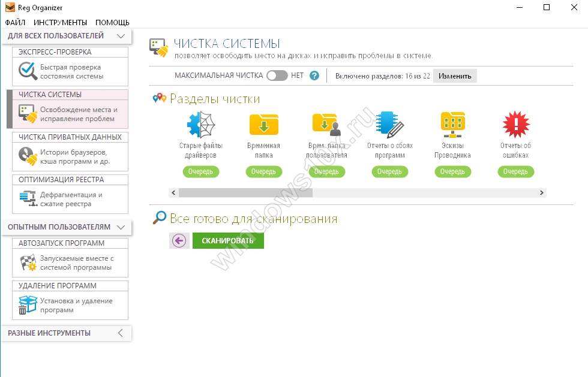Select the Temporary folder icon
Viewport: 588px width, 377px height.
pos(263,125)
